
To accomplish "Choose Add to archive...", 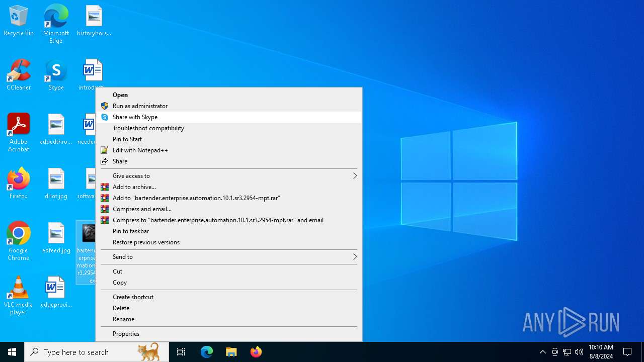I will [x=229, y=187].
